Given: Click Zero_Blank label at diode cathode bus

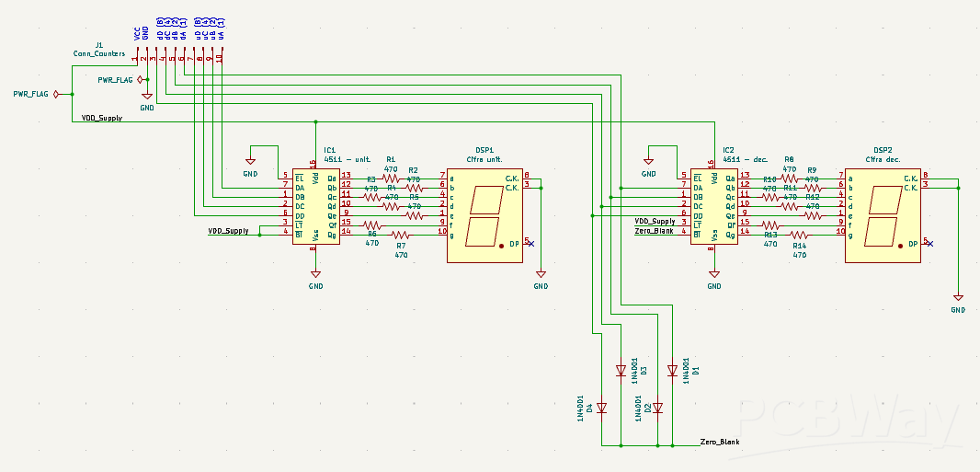Looking at the screenshot, I should (x=720, y=442).
